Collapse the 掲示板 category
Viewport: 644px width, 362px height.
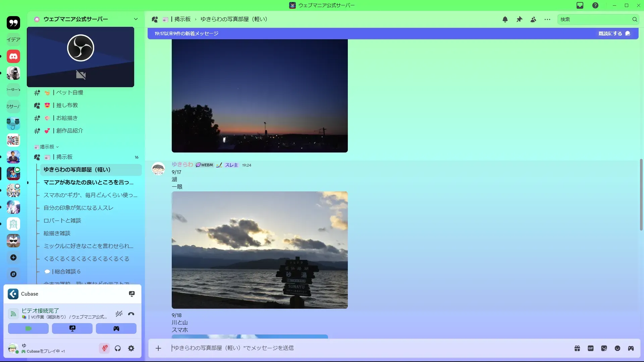tap(47, 147)
